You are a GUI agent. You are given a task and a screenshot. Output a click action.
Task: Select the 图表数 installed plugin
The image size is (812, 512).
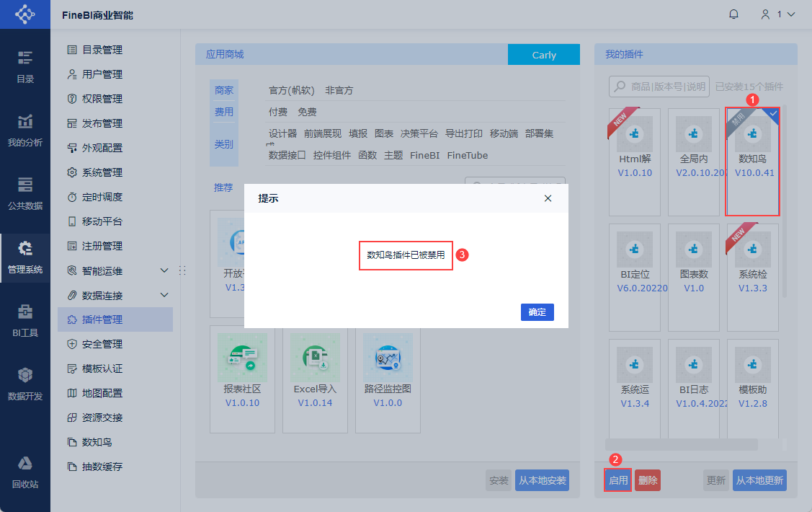(694, 277)
